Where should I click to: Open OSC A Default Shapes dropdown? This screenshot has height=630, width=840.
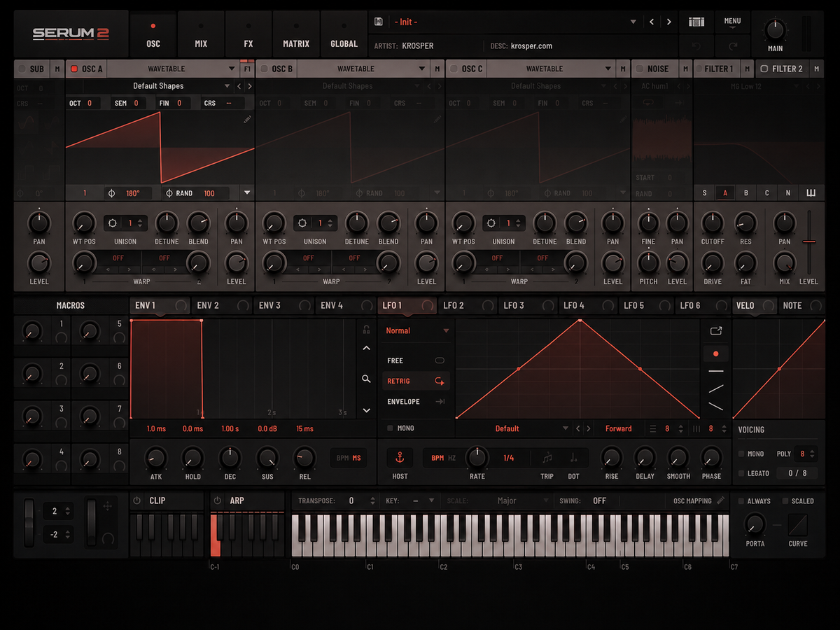227,86
